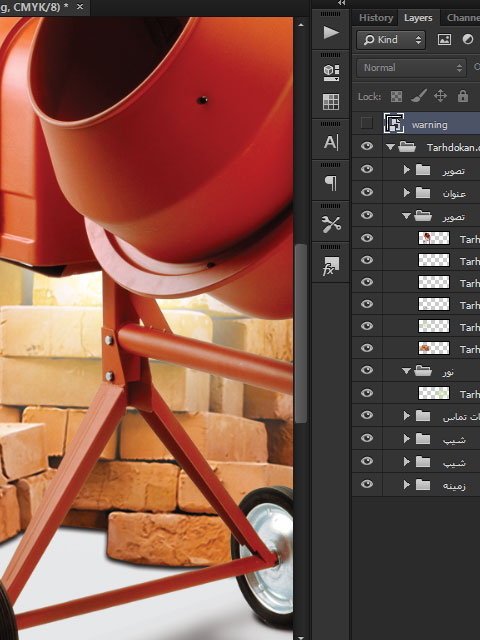Switch to the Layers tab
The image size is (480, 640).
[418, 18]
